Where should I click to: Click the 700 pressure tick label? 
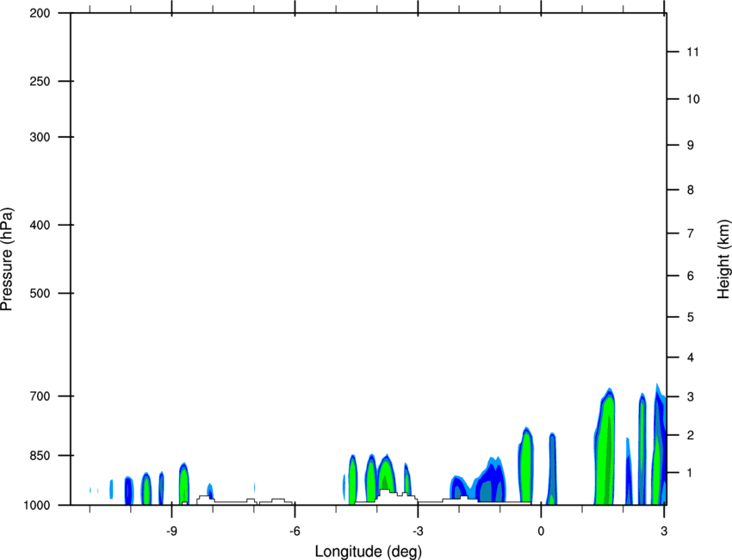point(40,396)
